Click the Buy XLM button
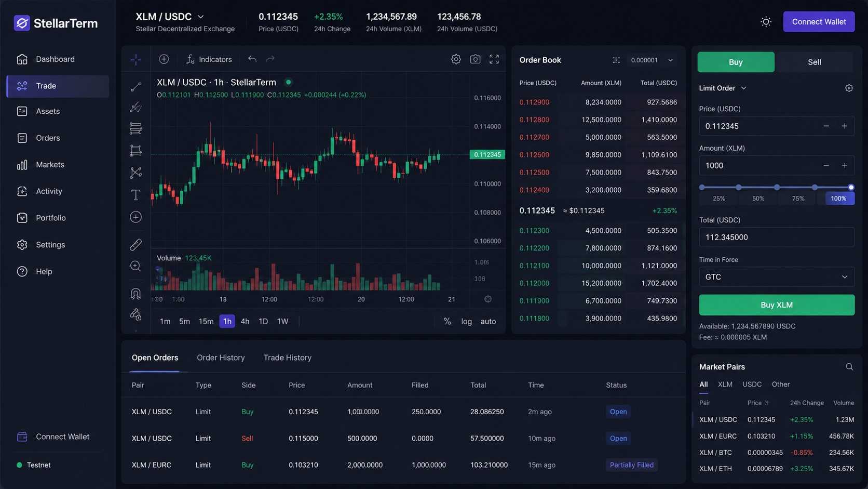The height and width of the screenshot is (489, 868). pyautogui.click(x=777, y=305)
